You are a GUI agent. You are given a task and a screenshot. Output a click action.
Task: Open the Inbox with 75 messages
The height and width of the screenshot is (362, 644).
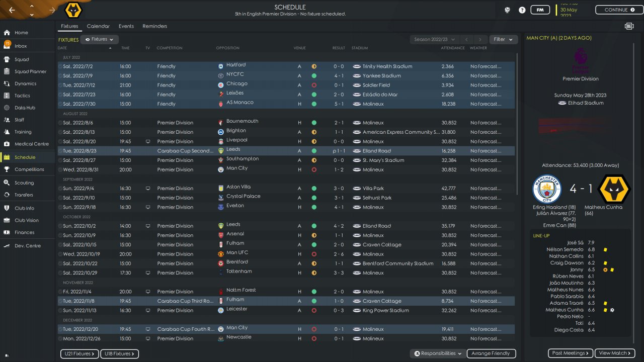click(21, 46)
